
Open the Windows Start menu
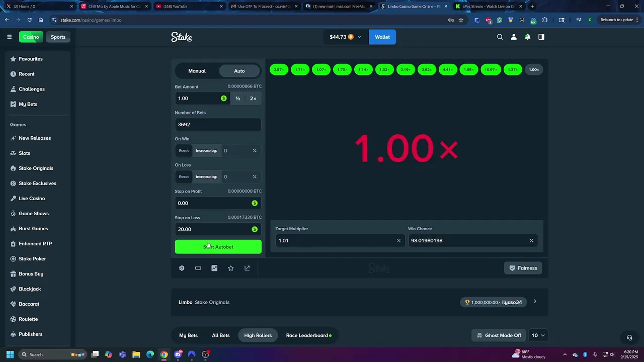point(10,354)
